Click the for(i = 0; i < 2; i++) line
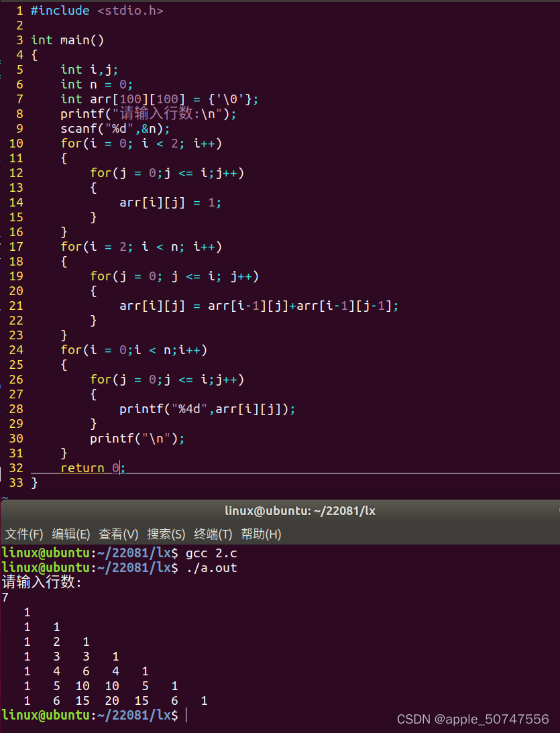This screenshot has height=733, width=560. pos(141,143)
